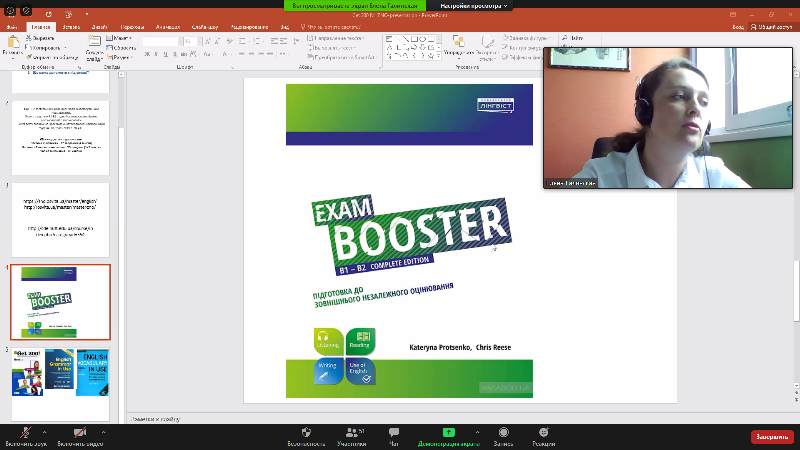Open Zoom Chat panel
The image size is (800, 450).
click(x=393, y=437)
